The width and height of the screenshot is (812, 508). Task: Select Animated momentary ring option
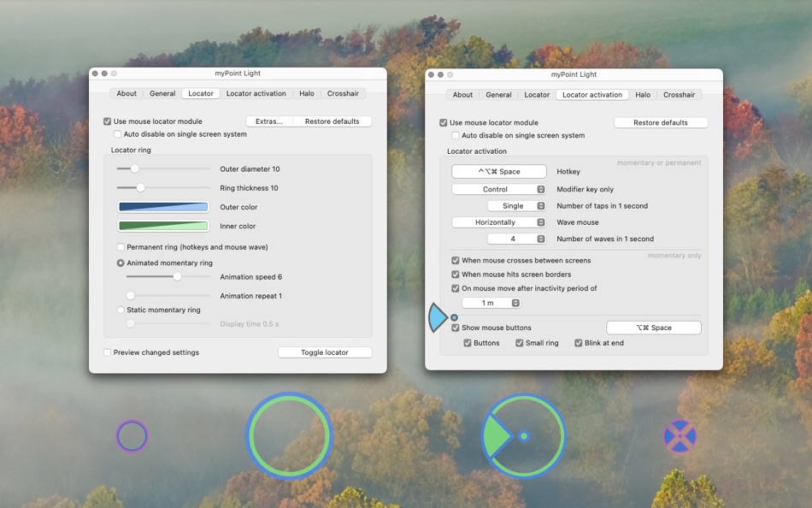point(121,263)
